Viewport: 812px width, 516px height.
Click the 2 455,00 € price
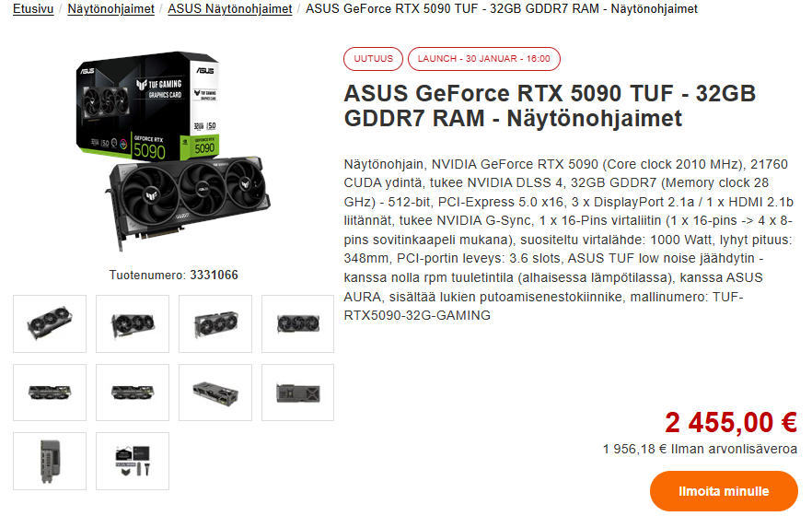[x=731, y=422]
